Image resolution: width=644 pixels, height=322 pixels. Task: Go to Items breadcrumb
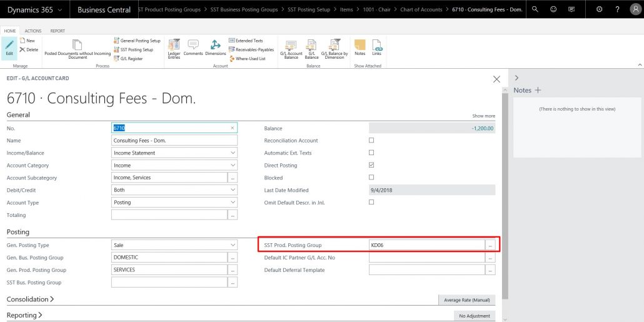346,9
